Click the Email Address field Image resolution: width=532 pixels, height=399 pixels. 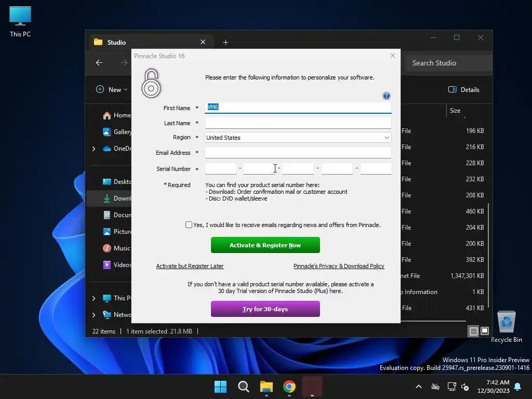298,153
